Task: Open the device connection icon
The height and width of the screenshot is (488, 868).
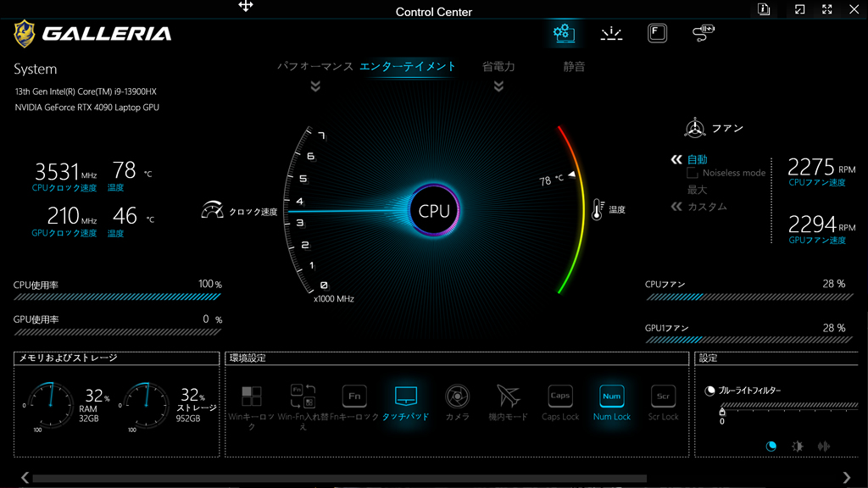Action: [703, 33]
